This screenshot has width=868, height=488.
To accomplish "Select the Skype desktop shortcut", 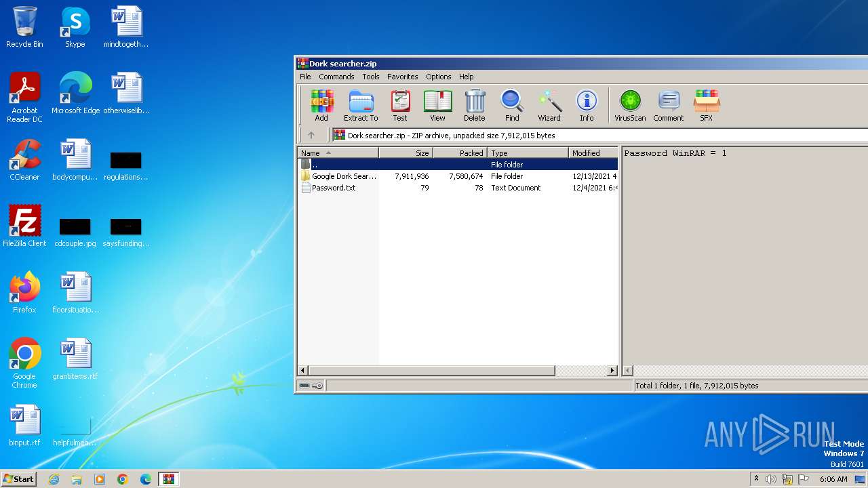I will tap(75, 27).
